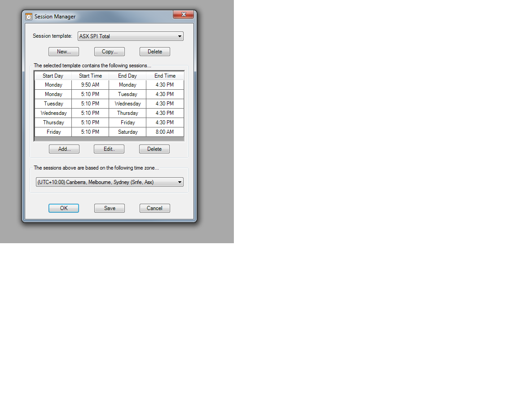Sort by Start Day column header
This screenshot has height=420, width=514.
[53, 76]
